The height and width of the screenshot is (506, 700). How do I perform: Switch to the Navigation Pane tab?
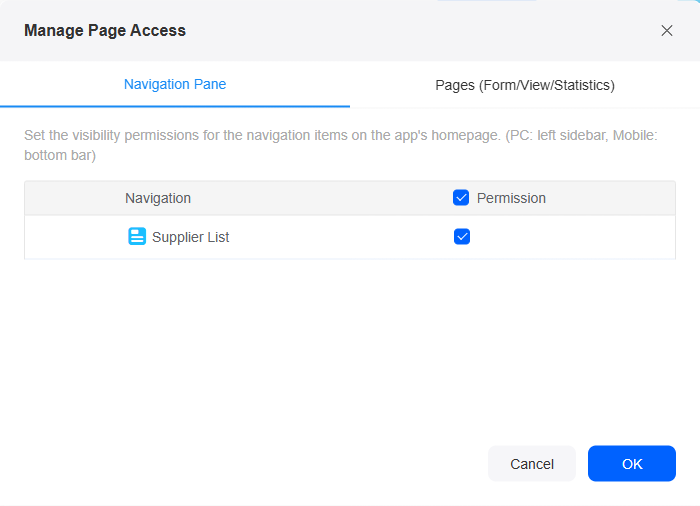[x=175, y=84]
